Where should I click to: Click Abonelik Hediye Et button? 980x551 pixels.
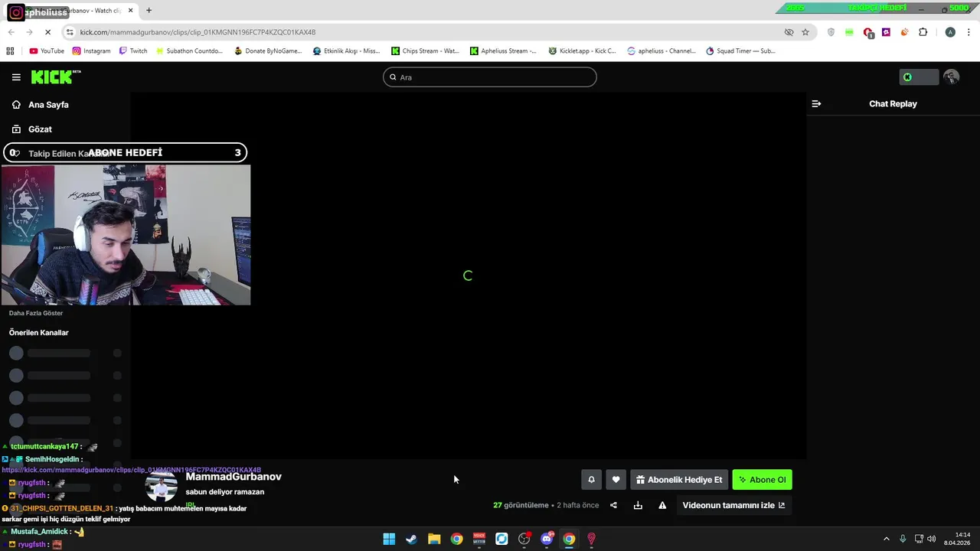pyautogui.click(x=678, y=480)
